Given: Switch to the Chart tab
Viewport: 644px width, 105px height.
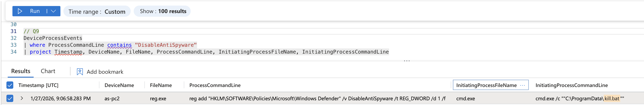Looking at the screenshot, I should click(x=48, y=71).
